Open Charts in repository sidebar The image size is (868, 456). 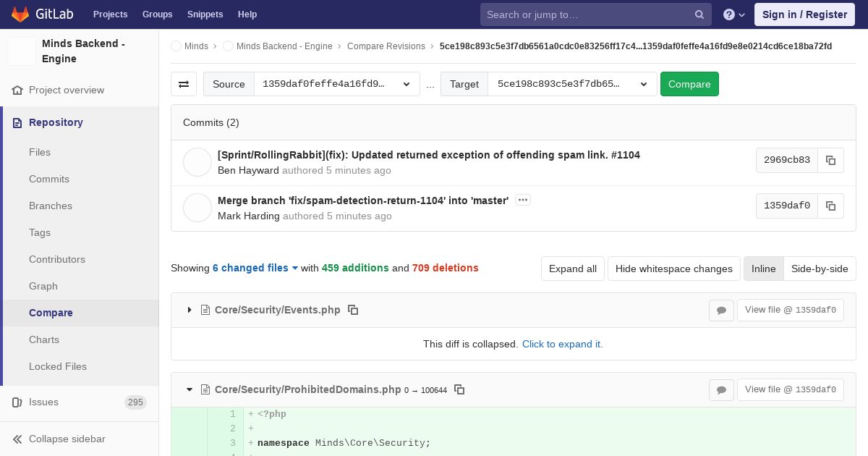44,339
